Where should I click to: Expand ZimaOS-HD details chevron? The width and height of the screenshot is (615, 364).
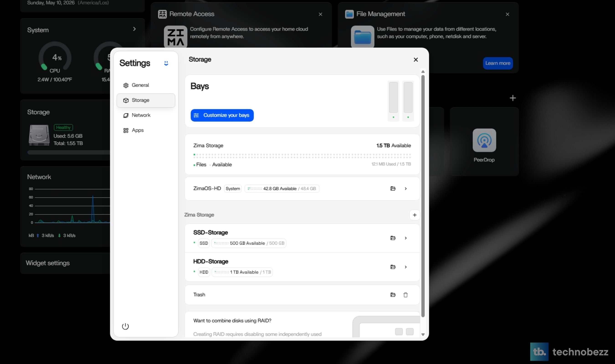(406, 188)
